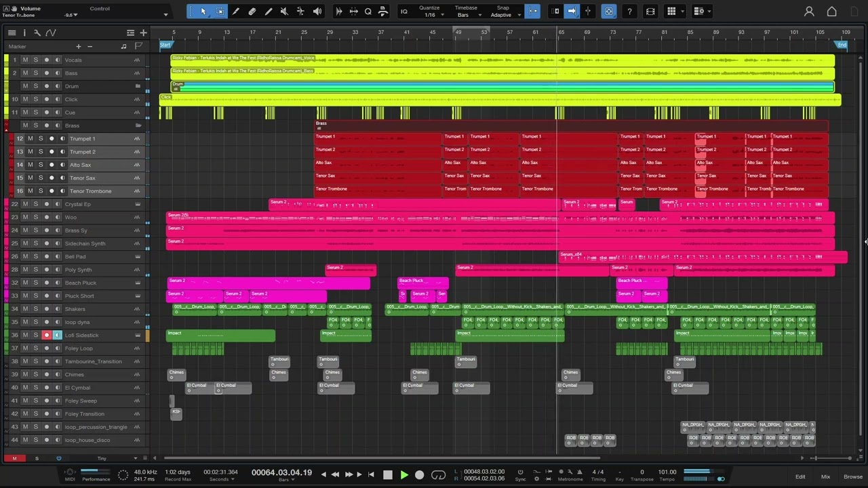The height and width of the screenshot is (488, 868).
Task: Click the chord track music note icon
Action: tap(123, 46)
